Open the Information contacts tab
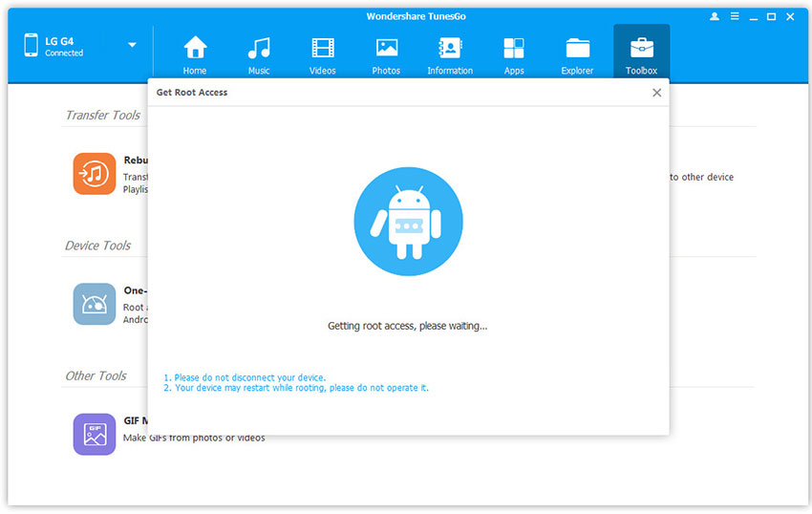Screen dimensions: 812x514 [450, 54]
